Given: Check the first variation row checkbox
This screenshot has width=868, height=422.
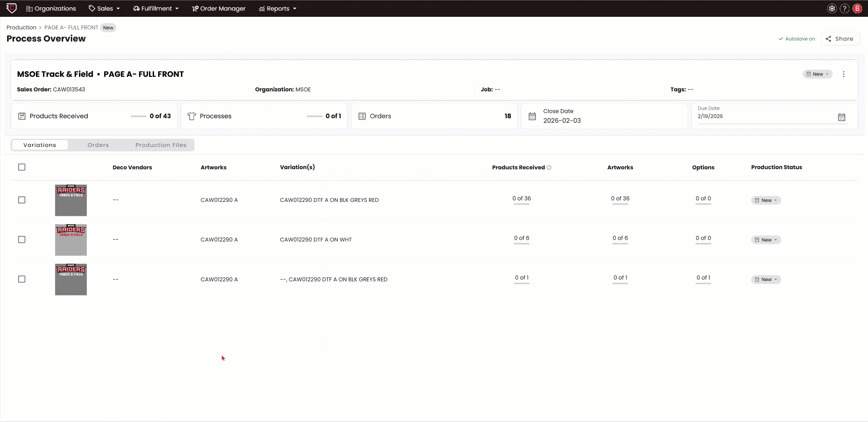Looking at the screenshot, I should [x=22, y=200].
